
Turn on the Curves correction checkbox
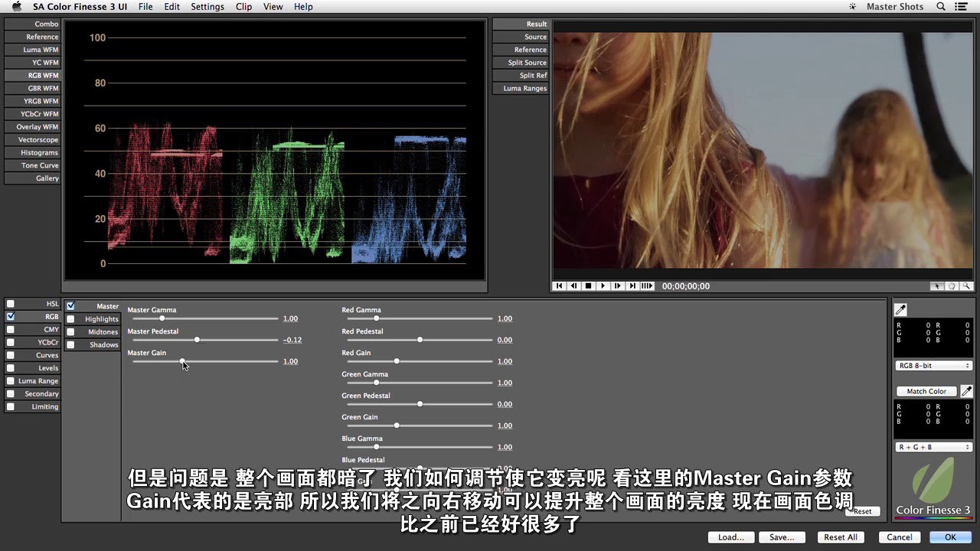pos(11,355)
